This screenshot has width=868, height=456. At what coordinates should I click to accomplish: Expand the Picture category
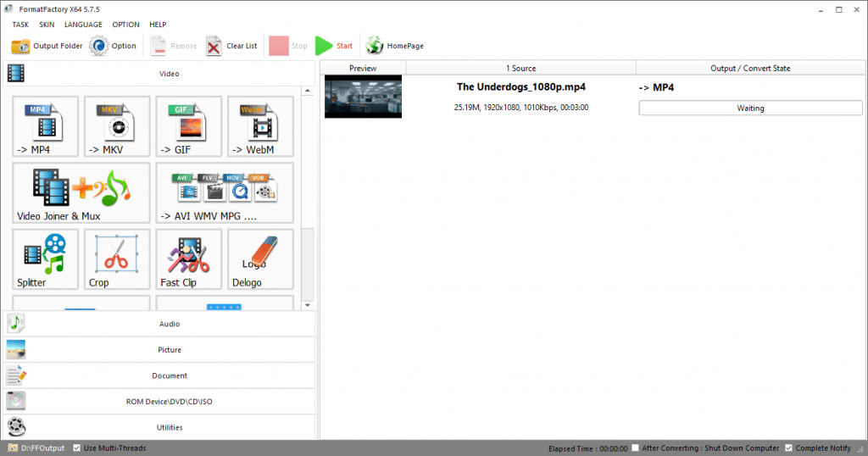pyautogui.click(x=159, y=350)
